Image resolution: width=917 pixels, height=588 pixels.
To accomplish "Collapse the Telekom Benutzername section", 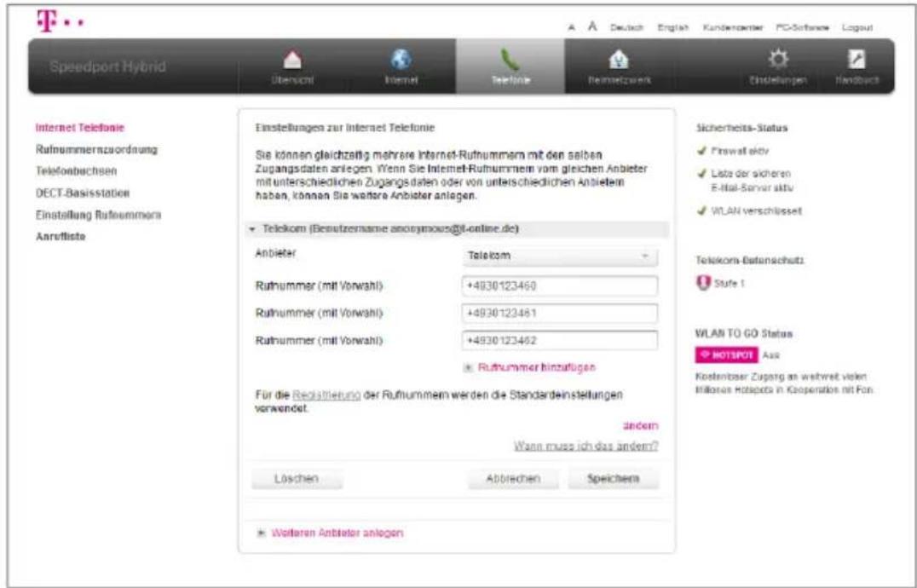I will (x=456, y=228).
